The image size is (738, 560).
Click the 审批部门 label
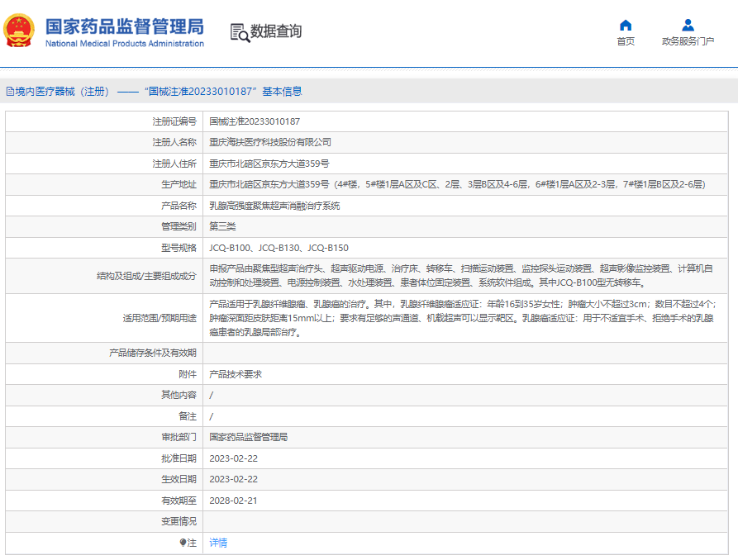179,437
